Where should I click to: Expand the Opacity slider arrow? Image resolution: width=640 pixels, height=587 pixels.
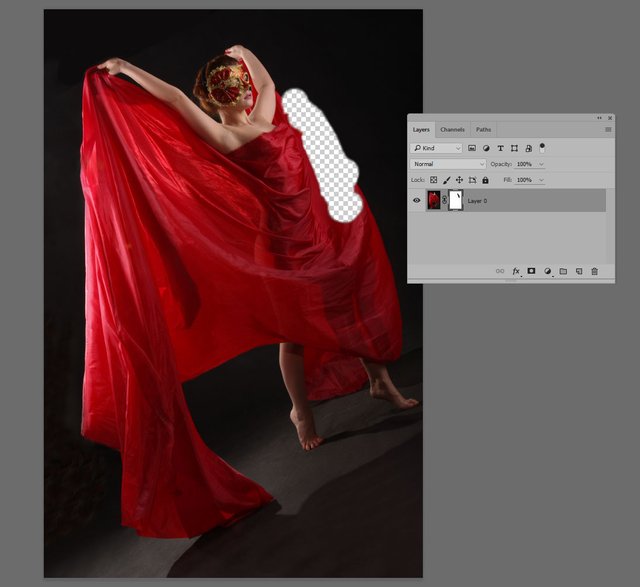[x=541, y=164]
